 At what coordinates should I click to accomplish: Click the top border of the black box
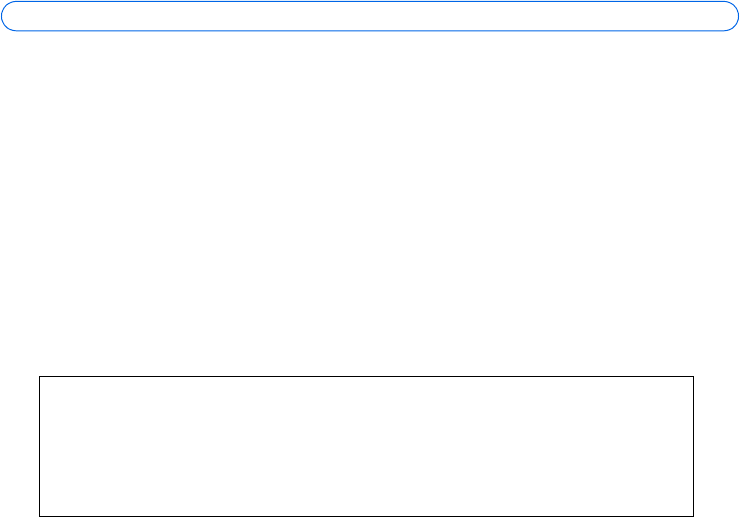pyautogui.click(x=366, y=377)
